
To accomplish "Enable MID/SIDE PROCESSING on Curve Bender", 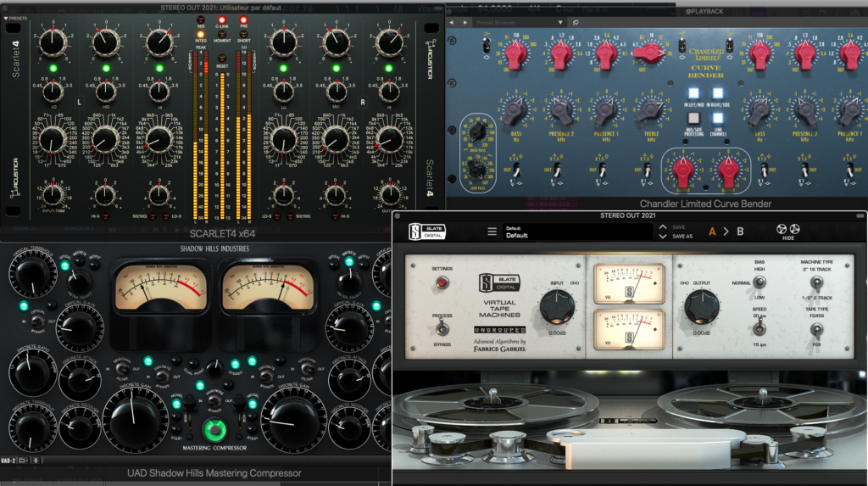I will pyautogui.click(x=693, y=118).
